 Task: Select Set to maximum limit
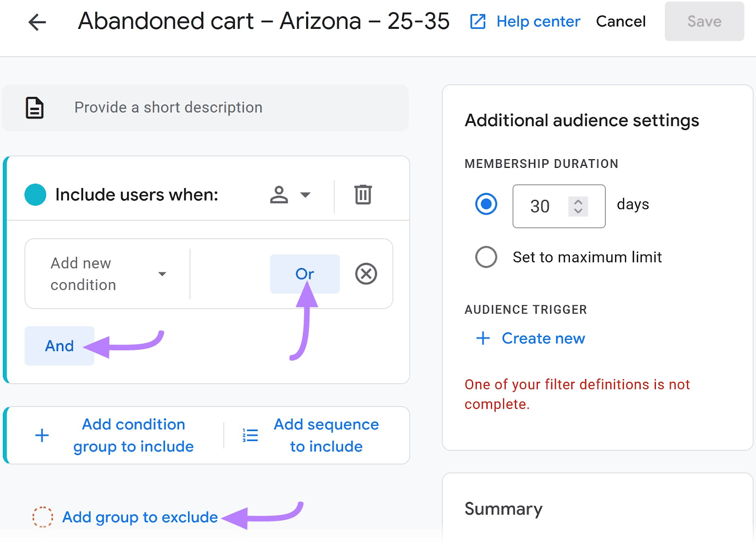486,257
